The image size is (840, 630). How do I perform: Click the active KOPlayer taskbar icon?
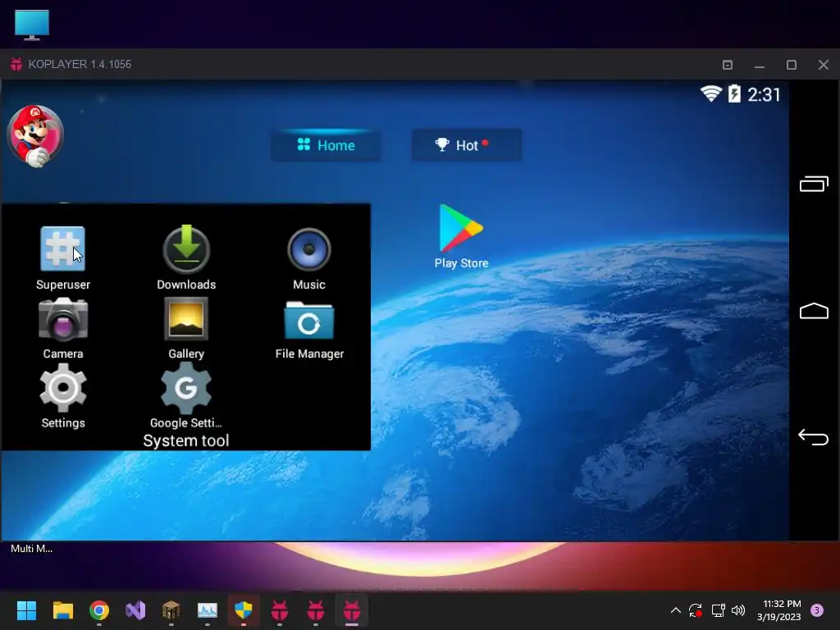click(x=351, y=610)
